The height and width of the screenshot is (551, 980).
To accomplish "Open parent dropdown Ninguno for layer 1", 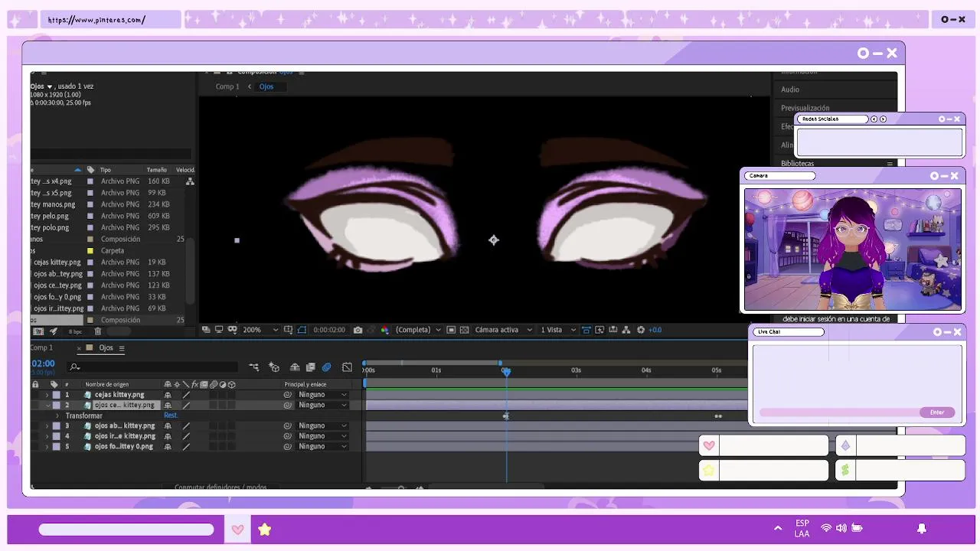I will [x=322, y=395].
